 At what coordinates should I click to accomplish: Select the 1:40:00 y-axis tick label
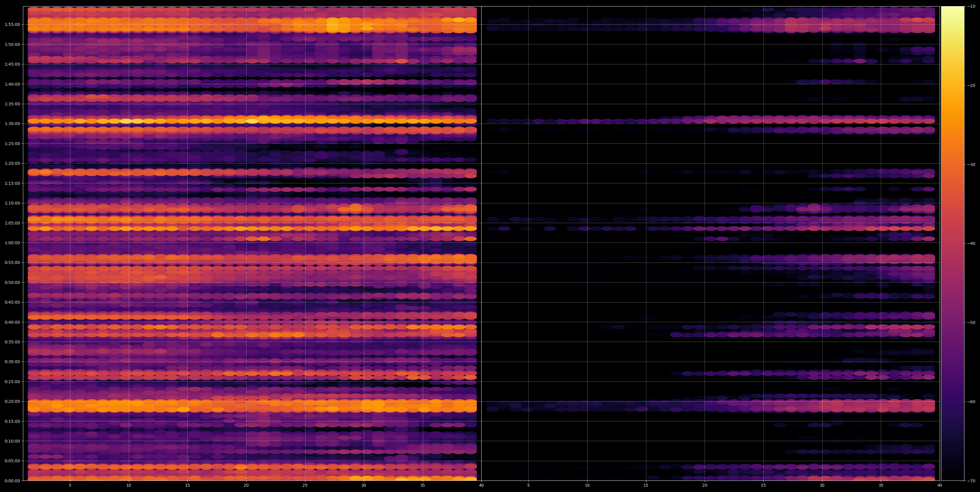point(12,84)
